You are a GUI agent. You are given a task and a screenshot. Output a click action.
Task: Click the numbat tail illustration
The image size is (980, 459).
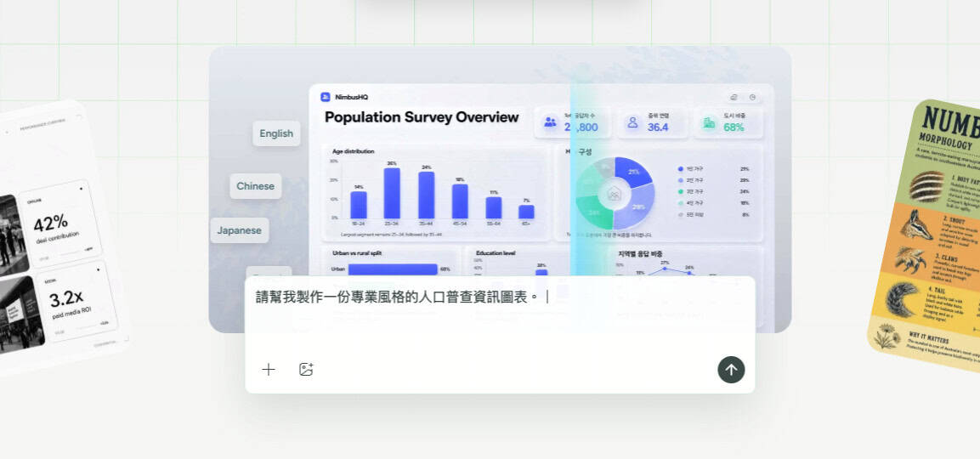point(901,299)
